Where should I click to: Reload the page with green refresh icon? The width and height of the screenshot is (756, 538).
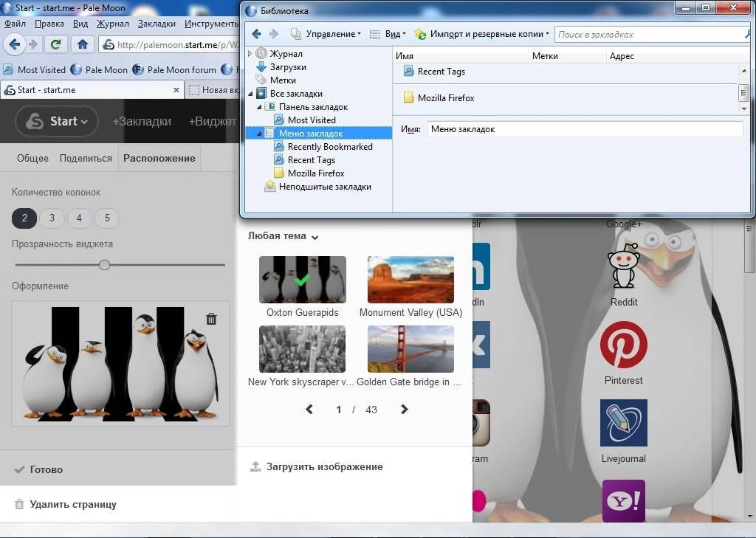(56, 45)
